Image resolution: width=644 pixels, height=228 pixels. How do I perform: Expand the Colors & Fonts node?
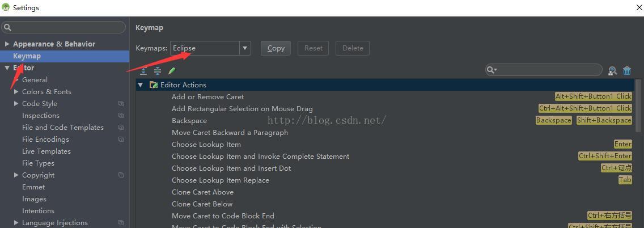(x=16, y=92)
